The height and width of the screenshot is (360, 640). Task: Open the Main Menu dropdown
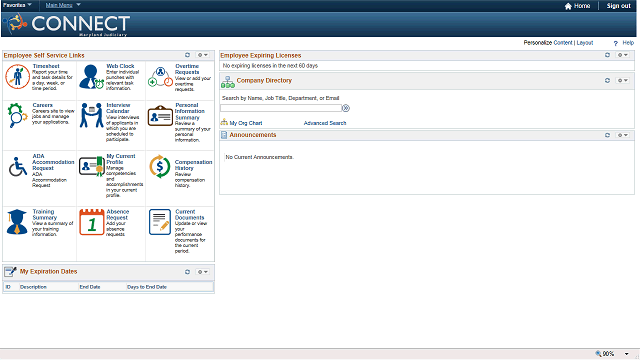(63, 5)
